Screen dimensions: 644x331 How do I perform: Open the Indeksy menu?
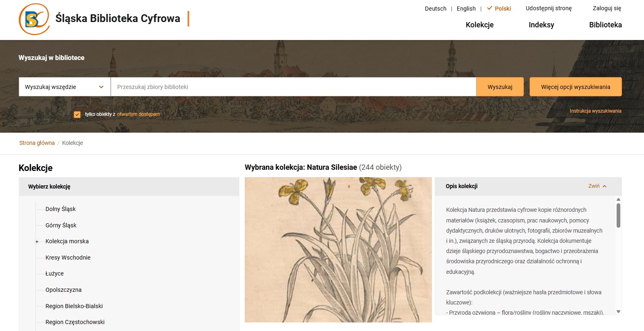pos(541,25)
